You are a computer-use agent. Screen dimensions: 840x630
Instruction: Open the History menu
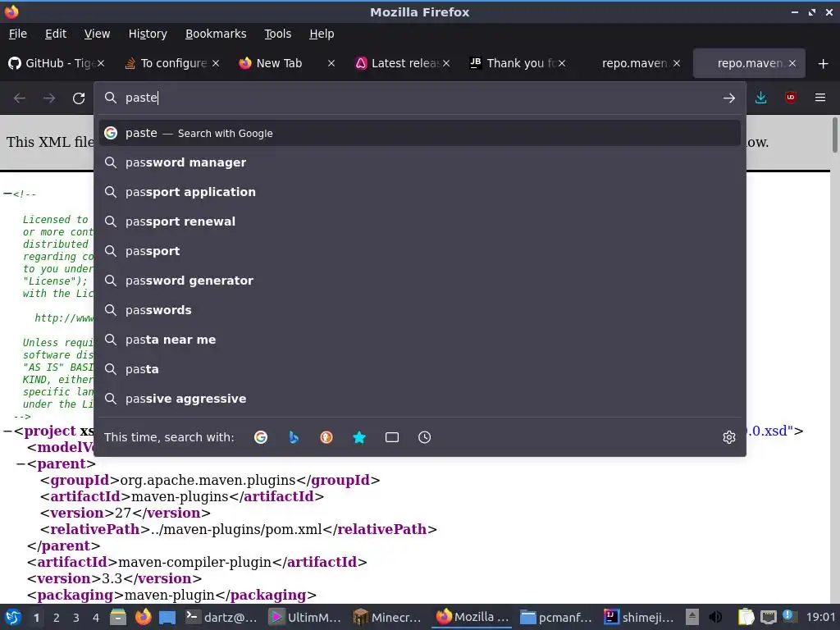148,34
